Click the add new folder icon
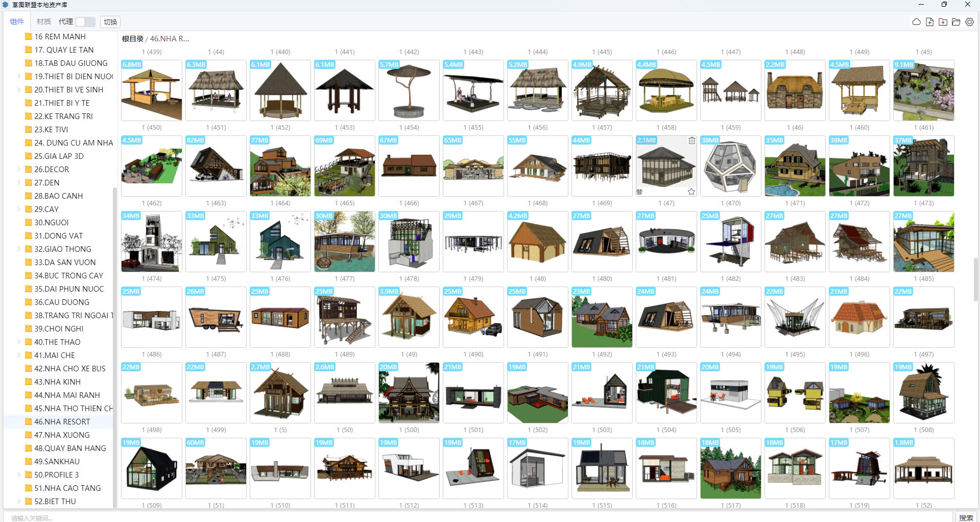 pos(943,22)
